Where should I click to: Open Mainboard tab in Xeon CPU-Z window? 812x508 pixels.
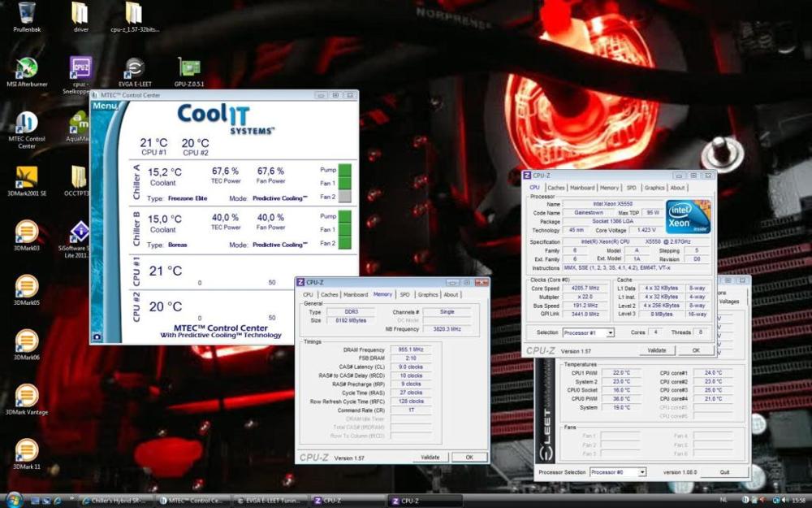tap(582, 188)
